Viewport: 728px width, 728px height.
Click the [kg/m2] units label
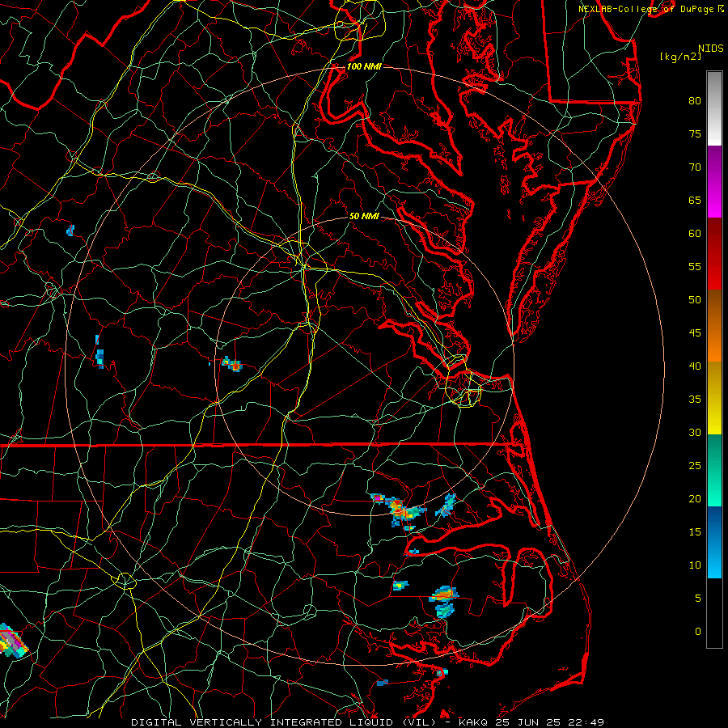tap(680, 57)
